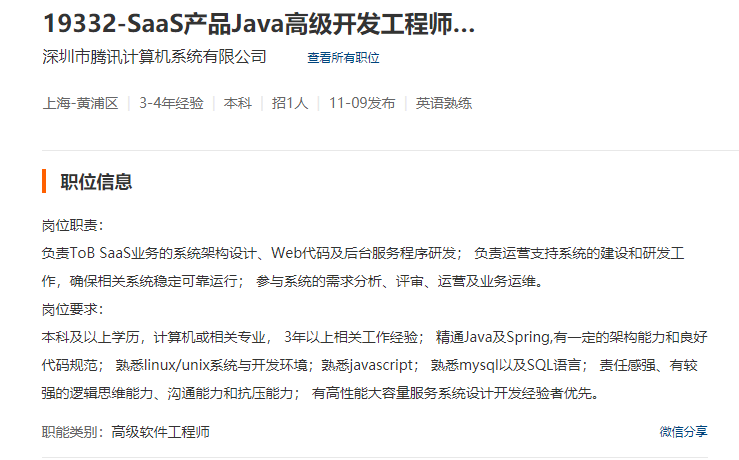This screenshot has height=460, width=739.
Task: Select the 上海-黄浦区 location tag
Action: point(81,103)
